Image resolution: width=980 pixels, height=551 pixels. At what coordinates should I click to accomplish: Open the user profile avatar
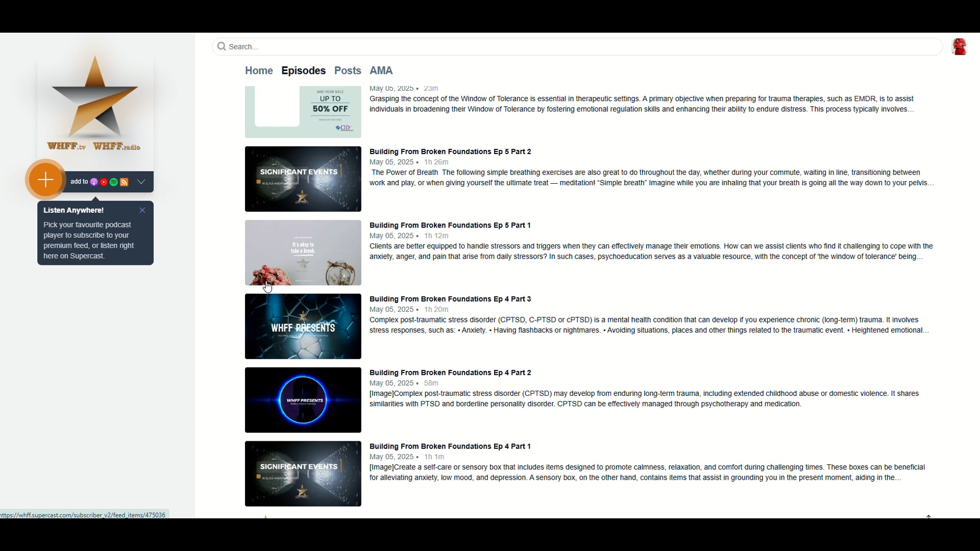[x=960, y=46]
